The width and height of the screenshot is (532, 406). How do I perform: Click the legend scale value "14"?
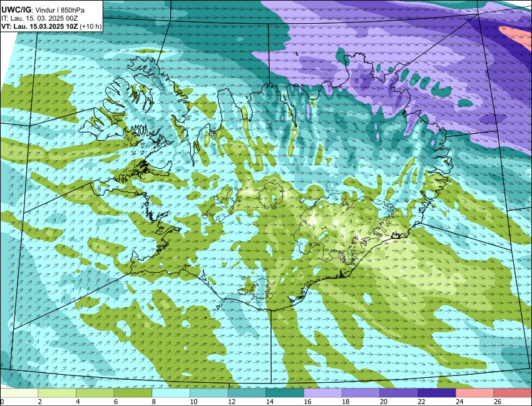pos(270,402)
